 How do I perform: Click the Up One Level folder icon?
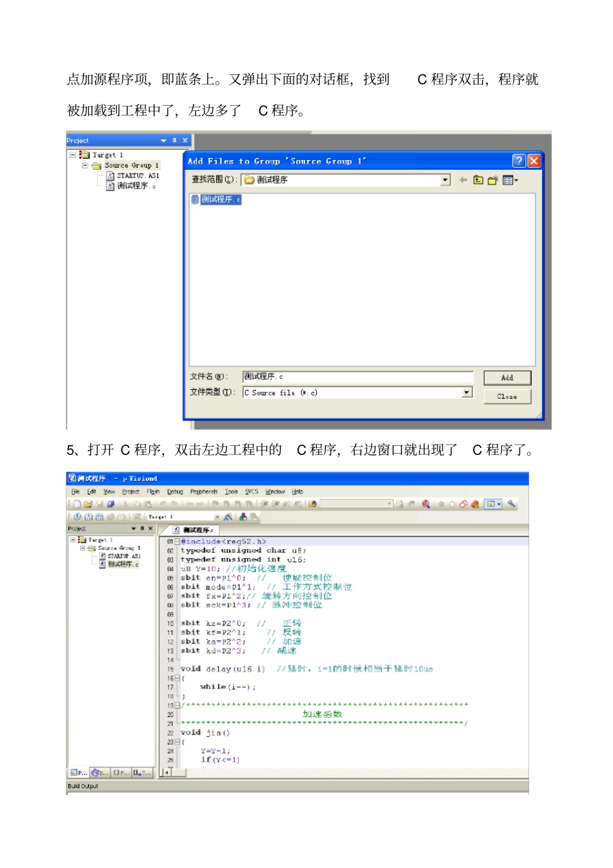coord(478,180)
